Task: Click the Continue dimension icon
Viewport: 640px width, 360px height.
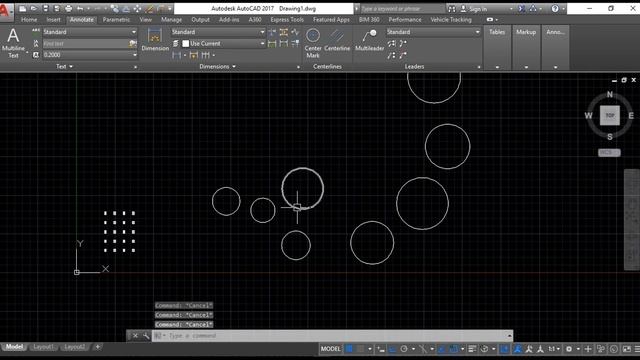Action: pyautogui.click(x=206, y=55)
